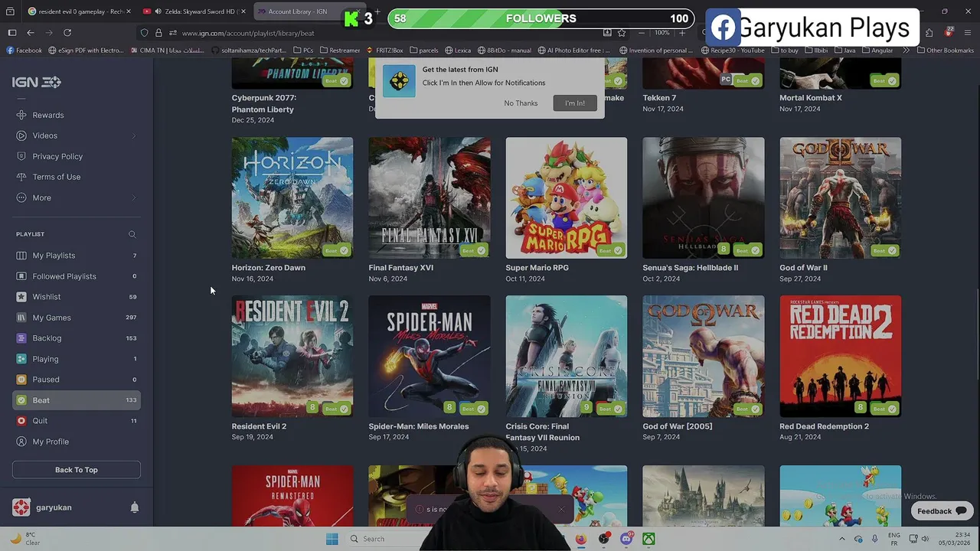Click the Back To Top button

click(77, 470)
